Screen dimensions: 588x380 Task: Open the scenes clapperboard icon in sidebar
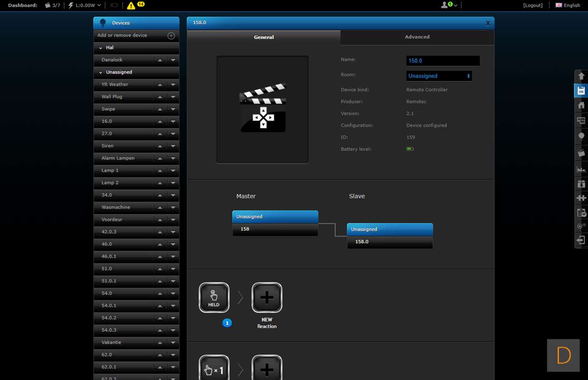581,154
